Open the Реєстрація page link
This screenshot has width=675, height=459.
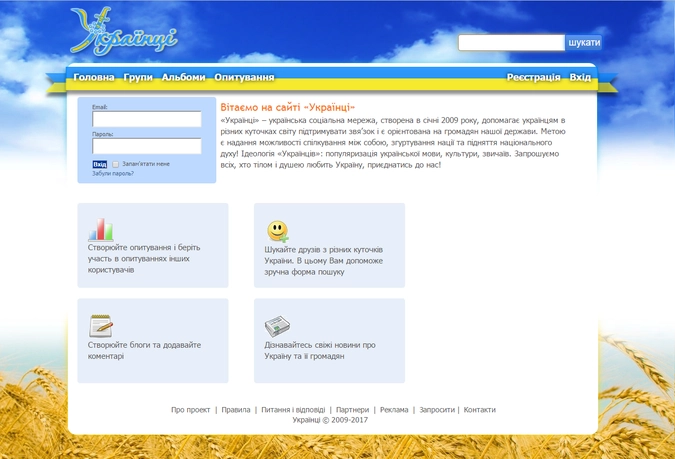point(533,77)
